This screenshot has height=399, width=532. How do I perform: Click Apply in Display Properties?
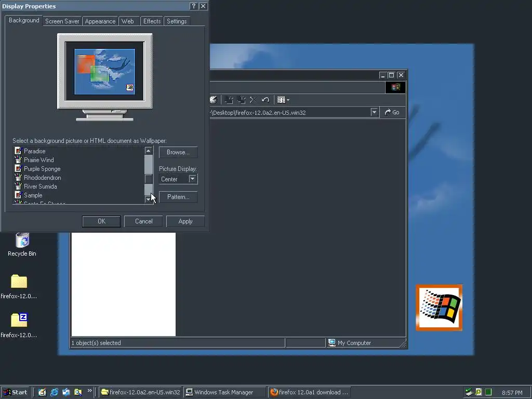pyautogui.click(x=185, y=221)
